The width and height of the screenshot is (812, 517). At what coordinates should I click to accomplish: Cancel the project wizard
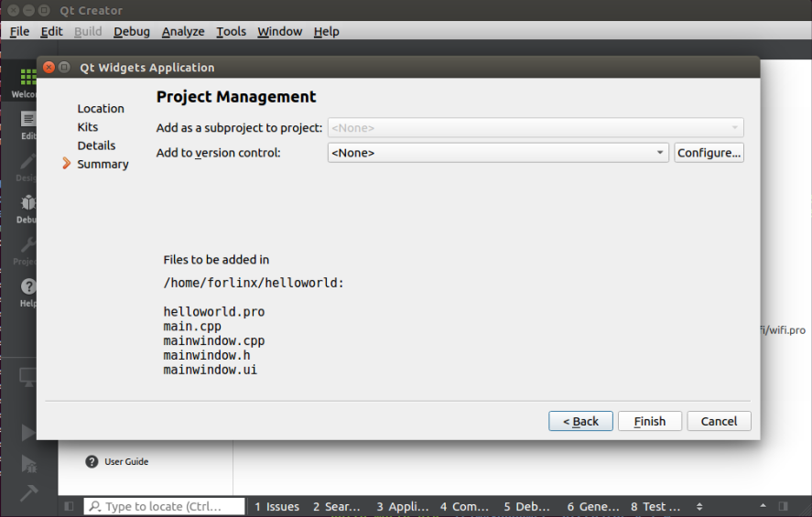(719, 421)
